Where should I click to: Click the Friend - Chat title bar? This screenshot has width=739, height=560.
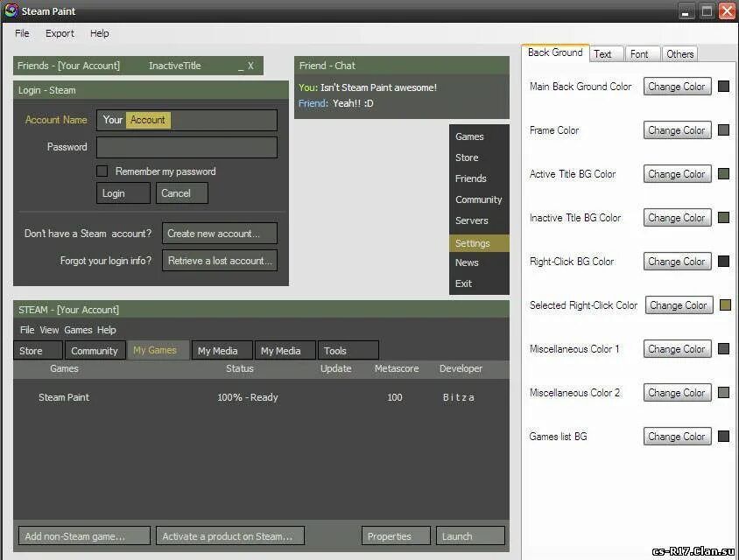click(402, 66)
